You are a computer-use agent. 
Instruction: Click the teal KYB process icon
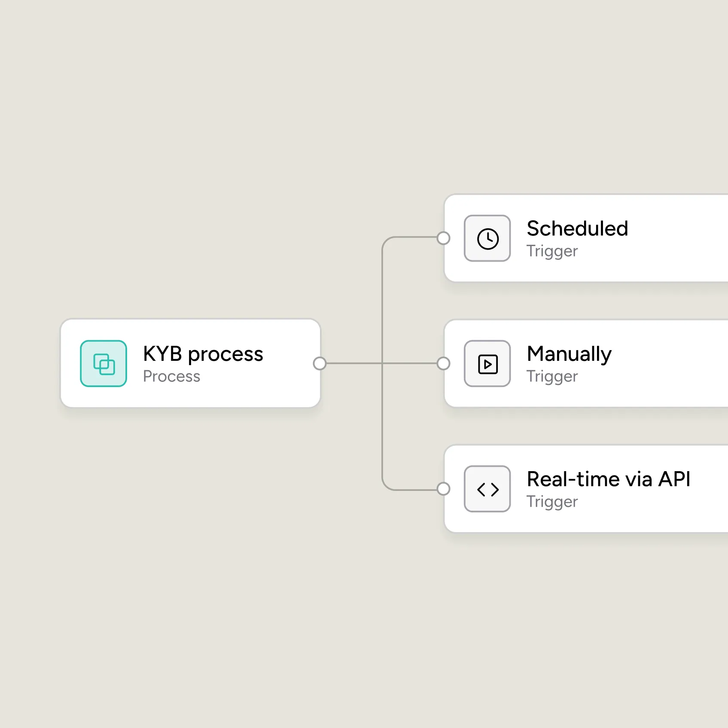(104, 363)
